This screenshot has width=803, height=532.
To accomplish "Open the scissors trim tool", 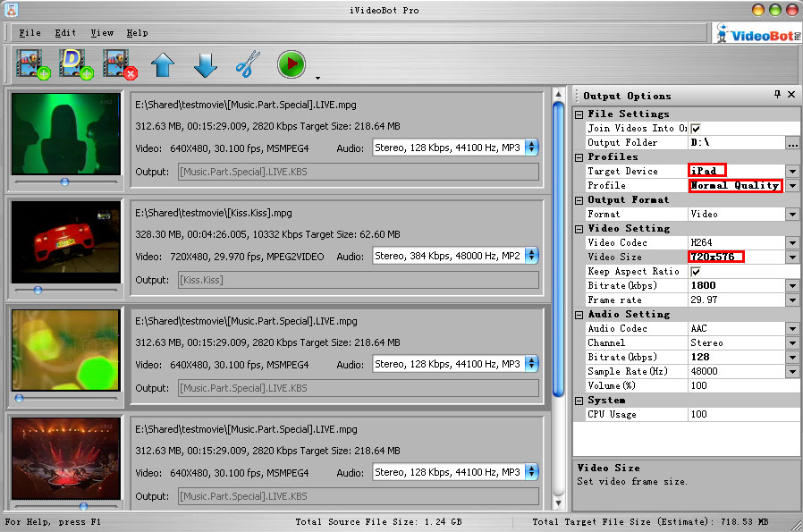I will [248, 64].
